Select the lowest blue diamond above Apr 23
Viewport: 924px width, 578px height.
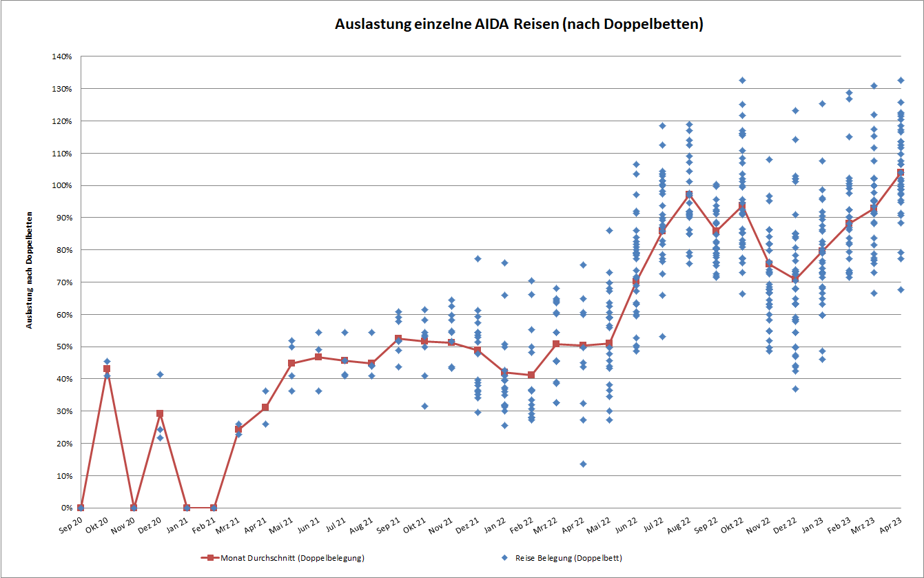tap(901, 289)
